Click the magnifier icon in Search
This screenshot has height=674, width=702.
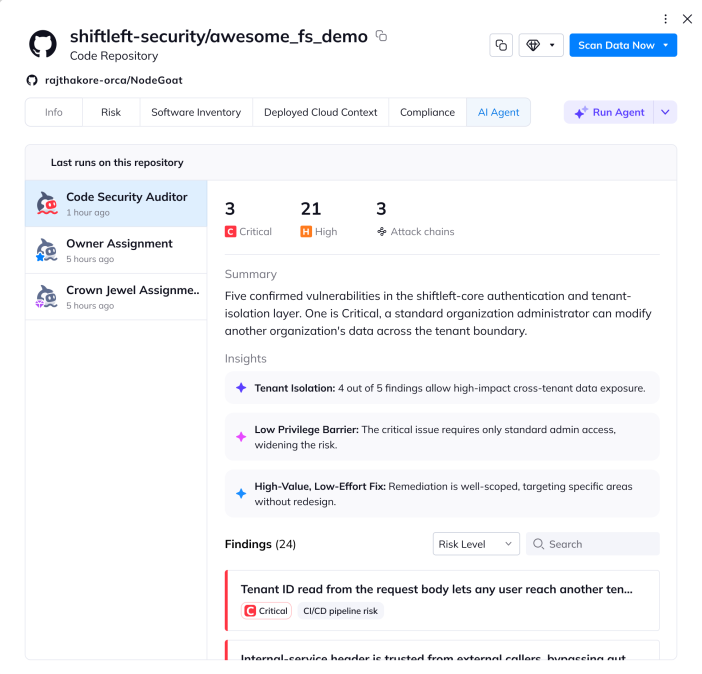tap(538, 544)
